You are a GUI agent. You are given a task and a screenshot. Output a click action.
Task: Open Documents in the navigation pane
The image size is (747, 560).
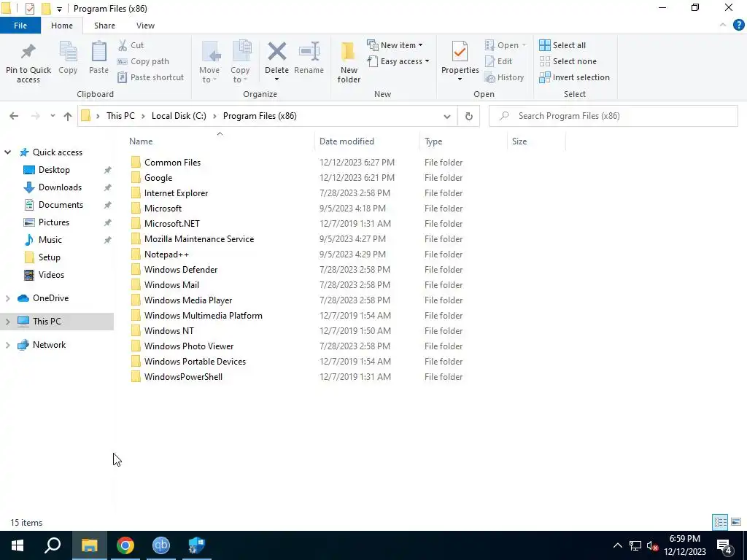point(61,205)
